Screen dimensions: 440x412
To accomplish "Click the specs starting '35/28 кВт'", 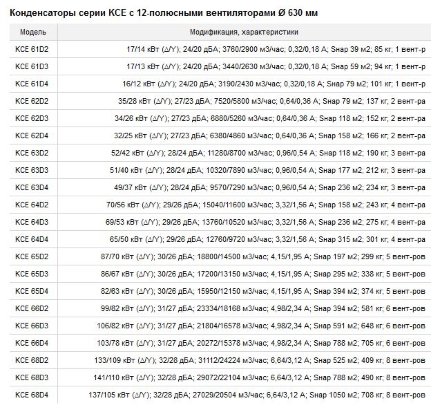I will (x=272, y=101).
